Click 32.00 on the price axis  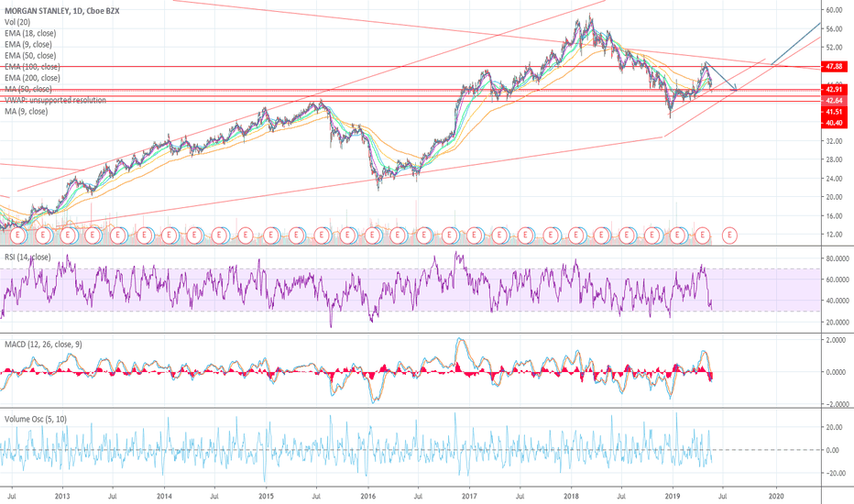[834, 141]
